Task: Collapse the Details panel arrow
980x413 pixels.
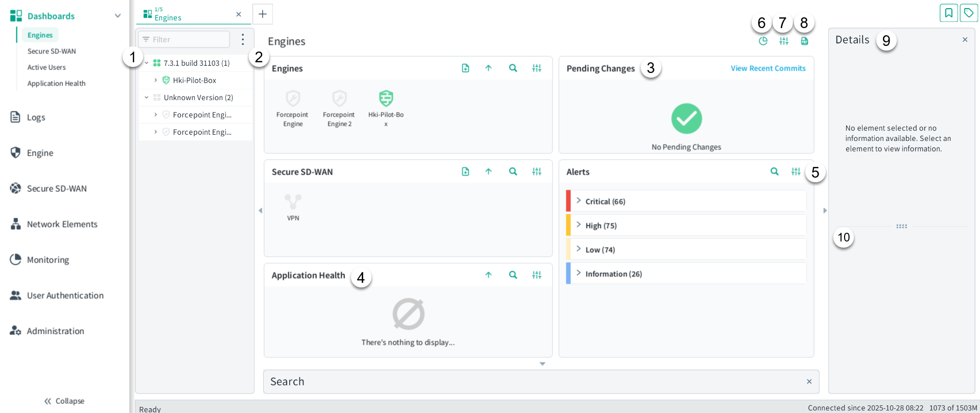Action: (x=825, y=210)
